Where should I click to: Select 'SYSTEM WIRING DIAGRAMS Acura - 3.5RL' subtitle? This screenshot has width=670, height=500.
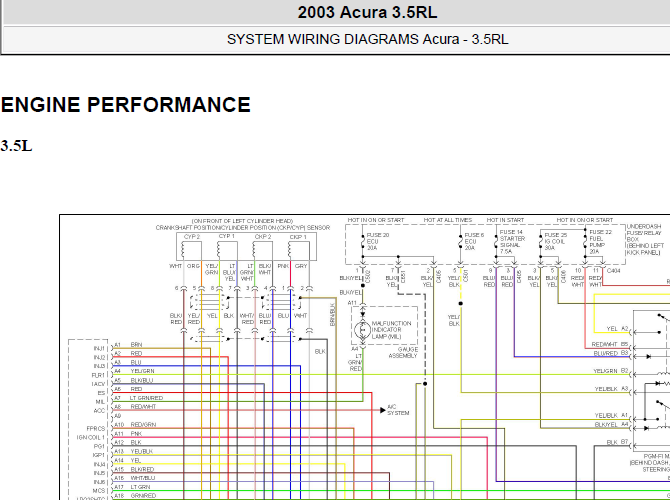pos(367,39)
